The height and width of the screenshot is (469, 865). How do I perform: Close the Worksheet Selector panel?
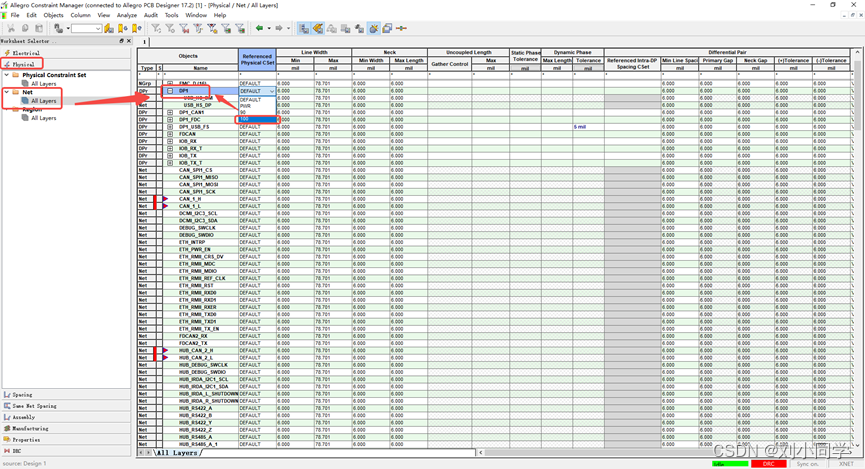click(x=130, y=41)
